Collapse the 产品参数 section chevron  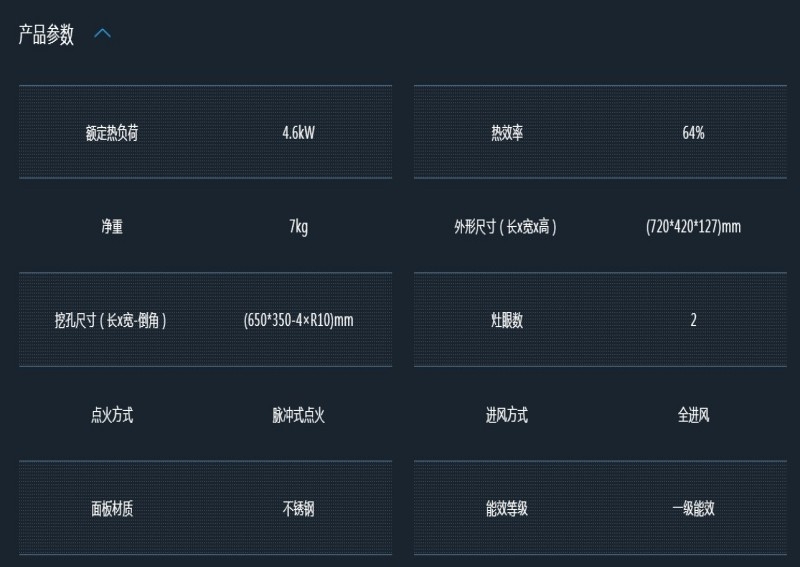pos(103,34)
